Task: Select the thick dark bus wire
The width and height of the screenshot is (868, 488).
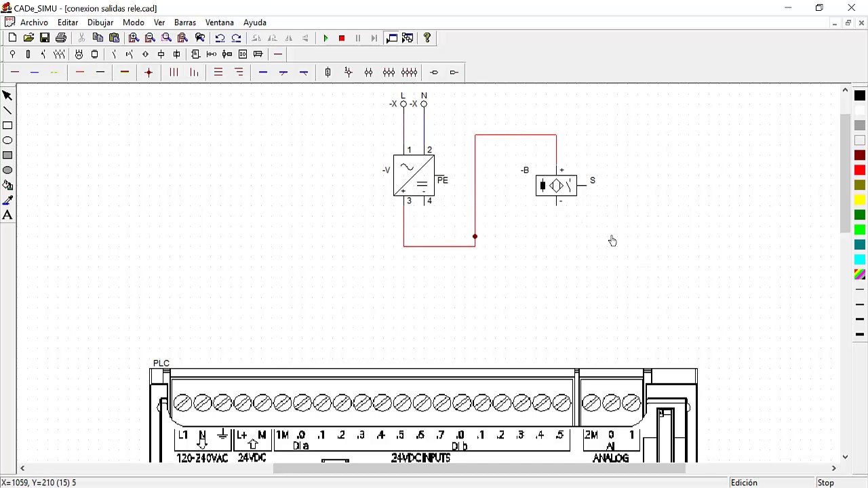Action: click(x=125, y=73)
